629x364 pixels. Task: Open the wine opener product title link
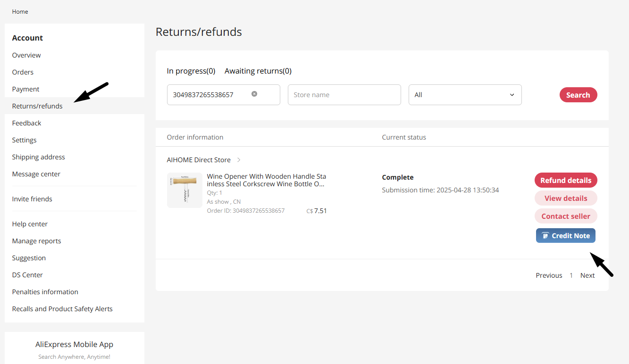click(x=266, y=180)
